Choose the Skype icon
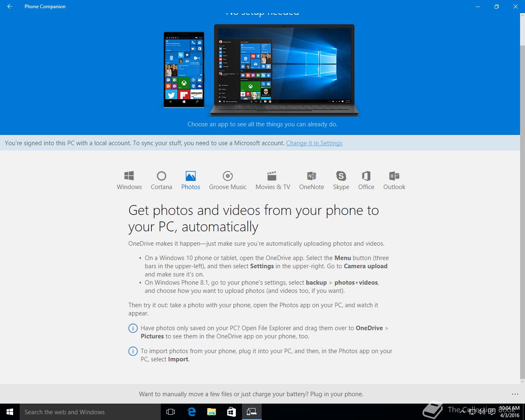 click(x=341, y=176)
